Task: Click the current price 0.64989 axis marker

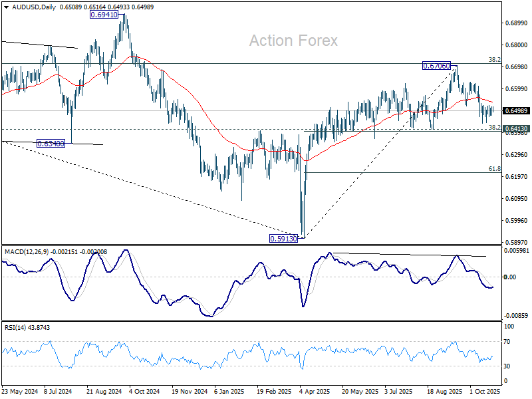Action: tap(516, 110)
